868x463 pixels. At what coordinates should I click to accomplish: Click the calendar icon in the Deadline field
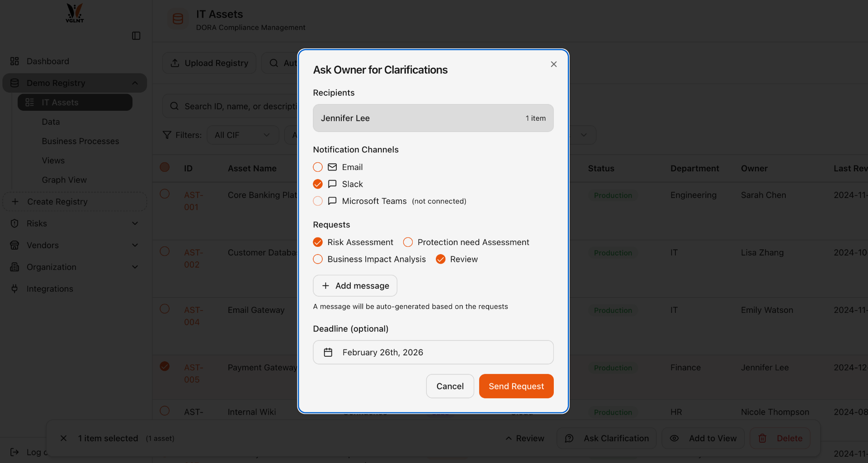pos(329,352)
